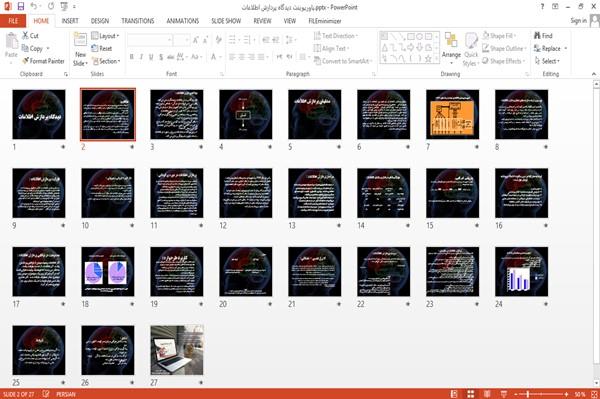Click the New Slide icon
This screenshot has width=600, height=399.
(x=80, y=40)
